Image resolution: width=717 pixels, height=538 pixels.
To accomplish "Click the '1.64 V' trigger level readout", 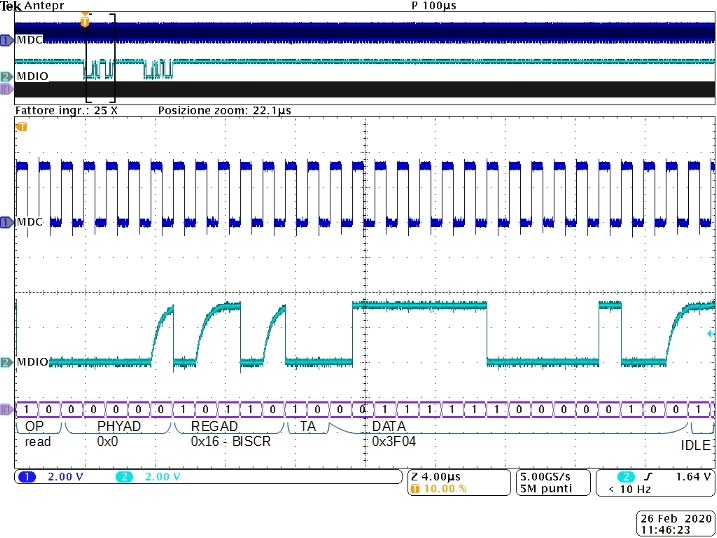I will click(693, 476).
